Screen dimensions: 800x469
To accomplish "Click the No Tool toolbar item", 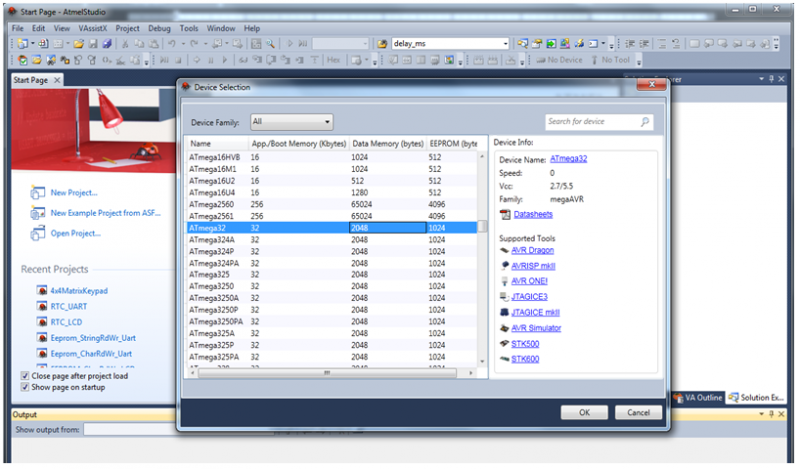I will click(611, 60).
